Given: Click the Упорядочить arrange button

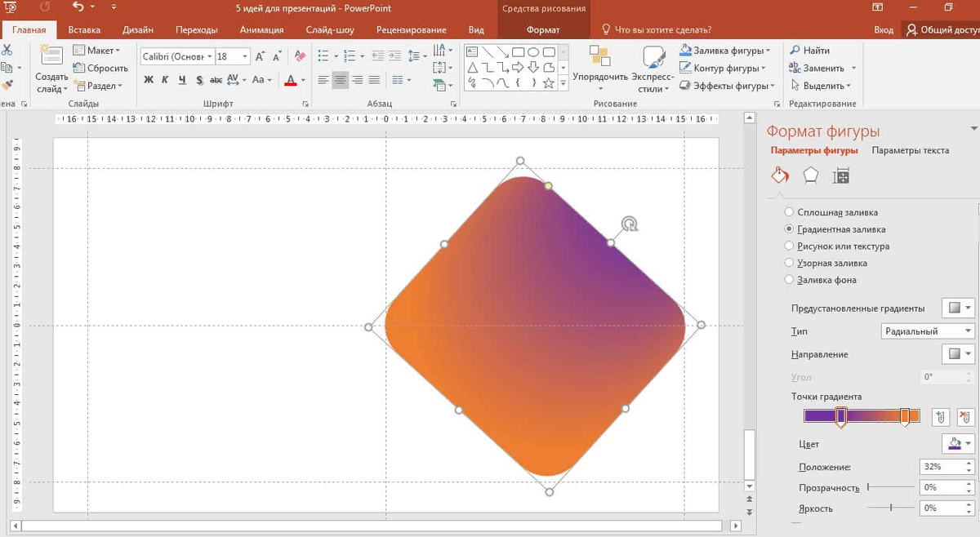Looking at the screenshot, I should (x=600, y=67).
